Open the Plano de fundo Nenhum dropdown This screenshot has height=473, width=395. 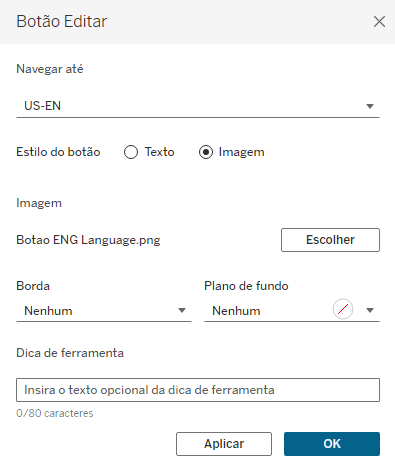292,311
